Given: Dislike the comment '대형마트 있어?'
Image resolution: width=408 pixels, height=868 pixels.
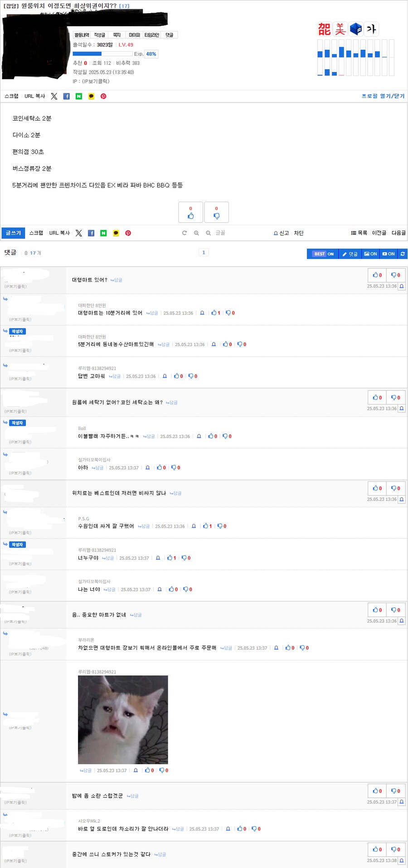Looking at the screenshot, I should pos(396,275).
